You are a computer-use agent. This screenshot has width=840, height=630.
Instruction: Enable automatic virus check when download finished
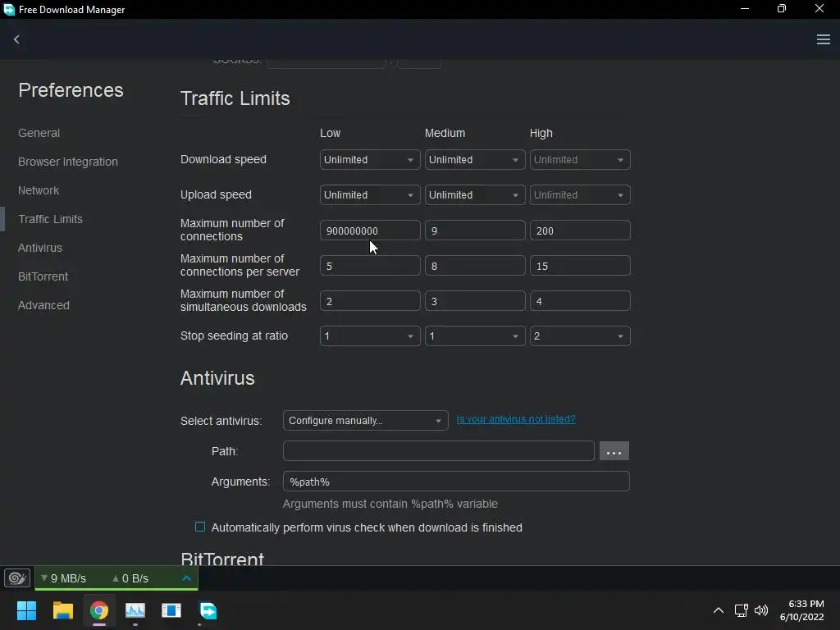click(x=200, y=527)
